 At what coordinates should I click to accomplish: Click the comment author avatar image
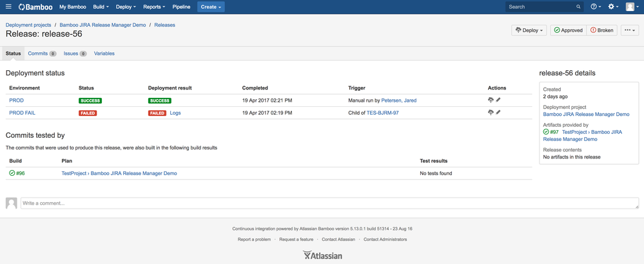[12, 203]
